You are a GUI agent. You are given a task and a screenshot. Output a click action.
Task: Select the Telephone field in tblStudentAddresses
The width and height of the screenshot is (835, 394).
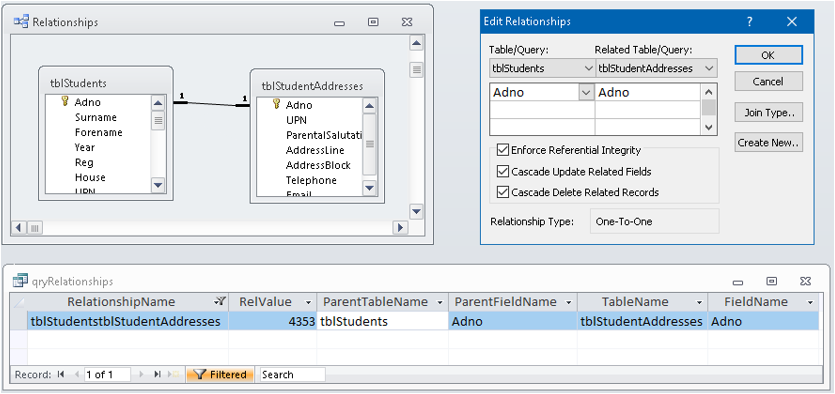(x=311, y=180)
